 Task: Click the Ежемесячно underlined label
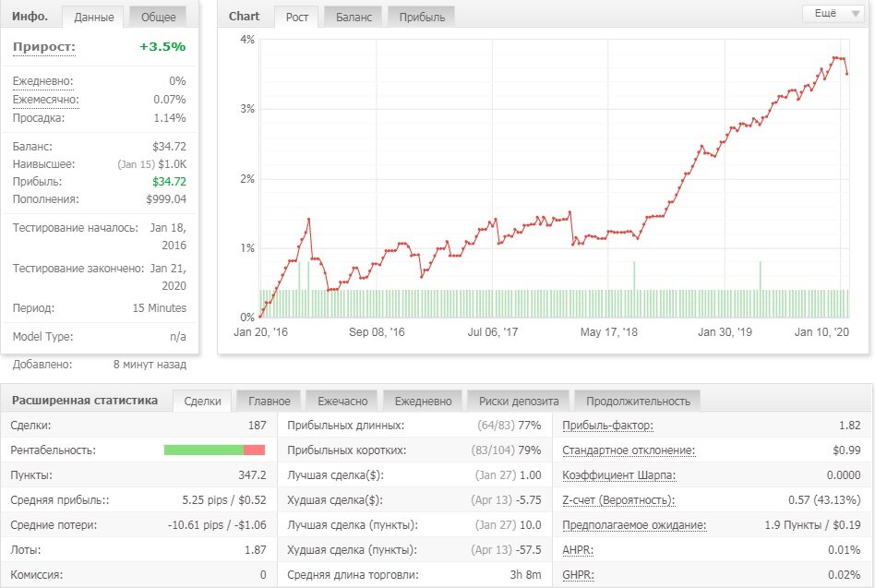click(x=46, y=100)
